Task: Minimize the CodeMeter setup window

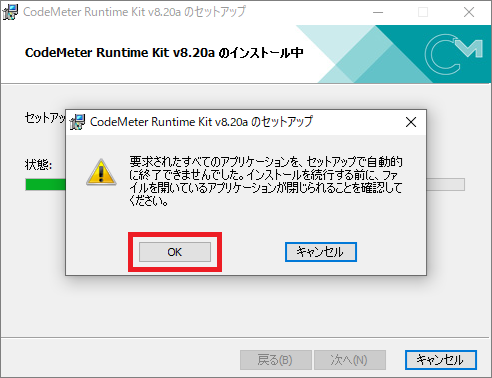Action: click(x=378, y=12)
